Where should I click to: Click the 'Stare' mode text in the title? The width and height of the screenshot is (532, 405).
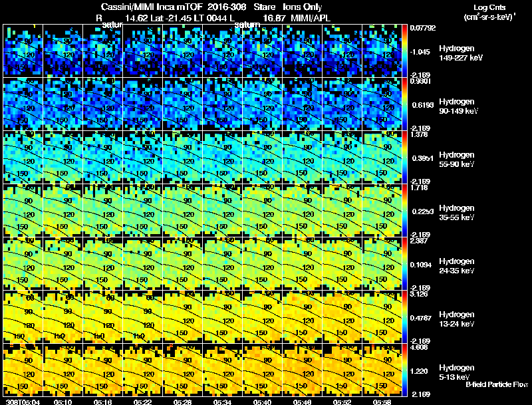pyautogui.click(x=264, y=7)
